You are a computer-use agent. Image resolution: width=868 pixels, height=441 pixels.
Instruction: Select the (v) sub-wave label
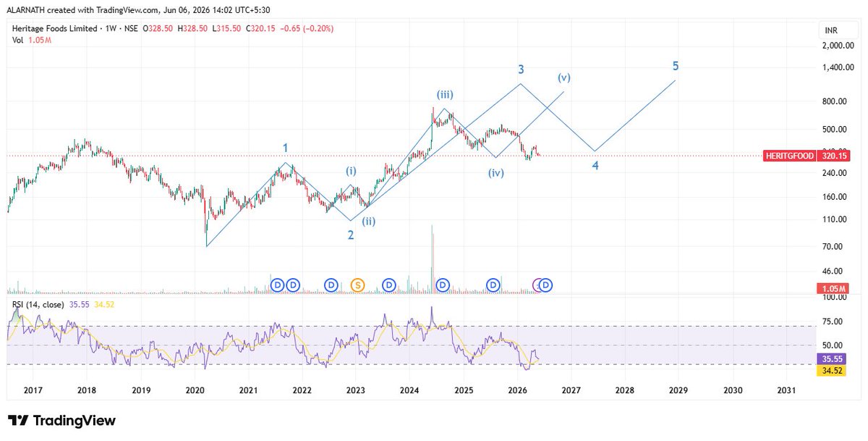click(564, 77)
